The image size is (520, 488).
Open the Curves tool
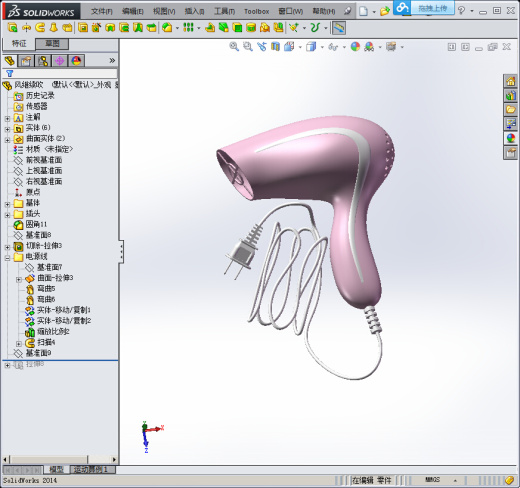pyautogui.click(x=315, y=28)
